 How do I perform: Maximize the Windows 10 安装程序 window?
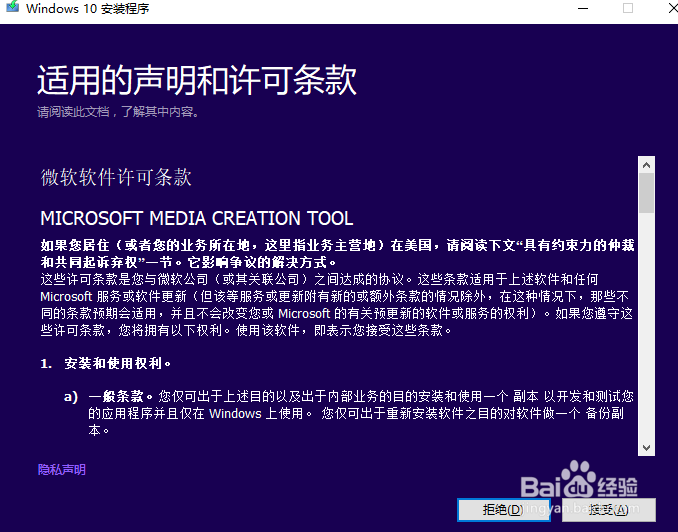628,8
